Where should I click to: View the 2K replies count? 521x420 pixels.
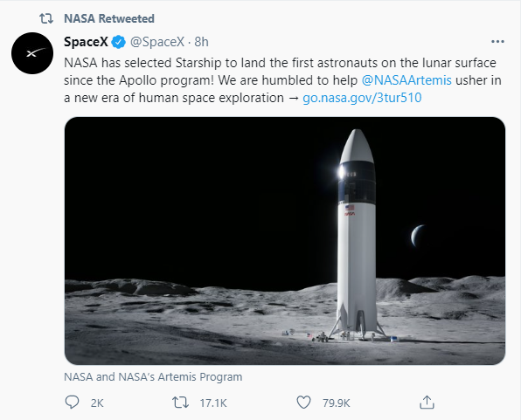coord(97,403)
